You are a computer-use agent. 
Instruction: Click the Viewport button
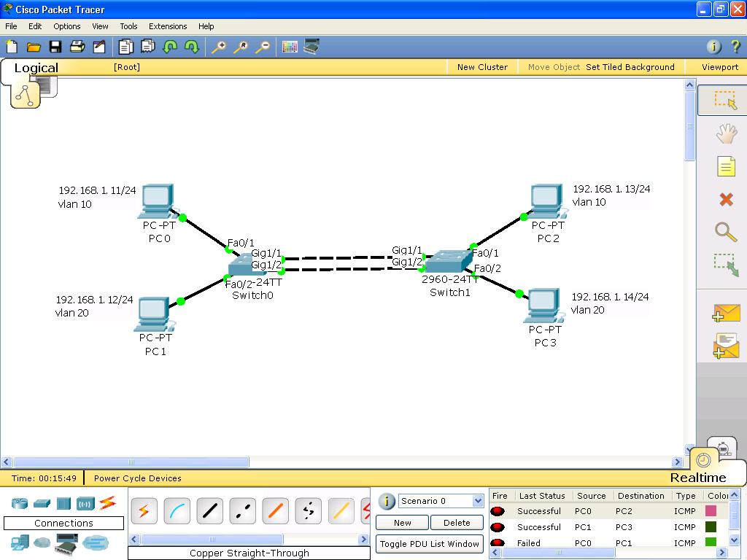(x=720, y=67)
